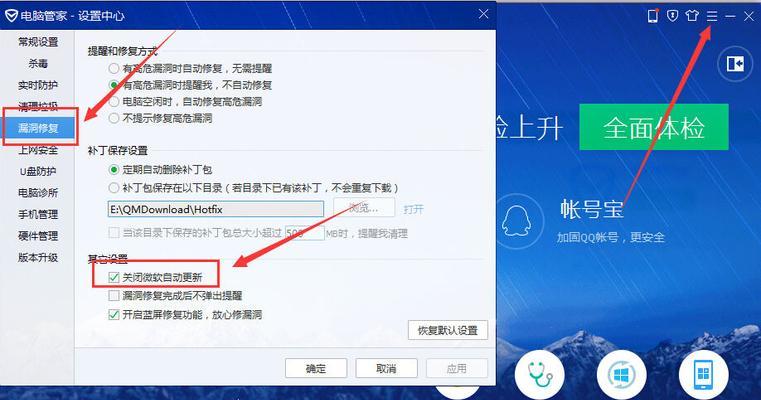The width and height of the screenshot is (761, 400).
Task: Click the shield icon in title bar
Action: [672, 16]
